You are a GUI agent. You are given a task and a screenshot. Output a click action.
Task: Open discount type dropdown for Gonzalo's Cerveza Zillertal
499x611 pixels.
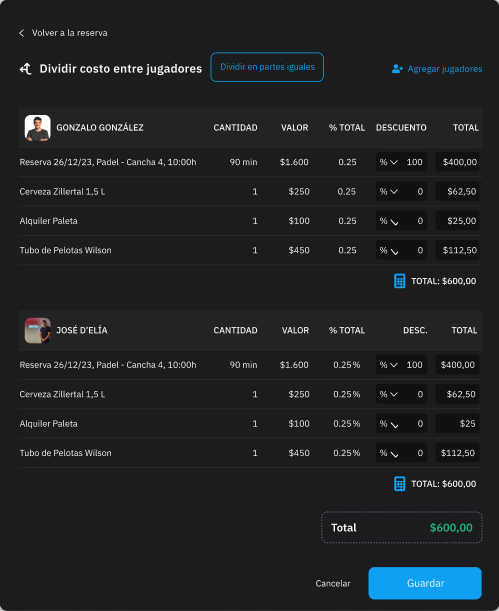(x=389, y=191)
